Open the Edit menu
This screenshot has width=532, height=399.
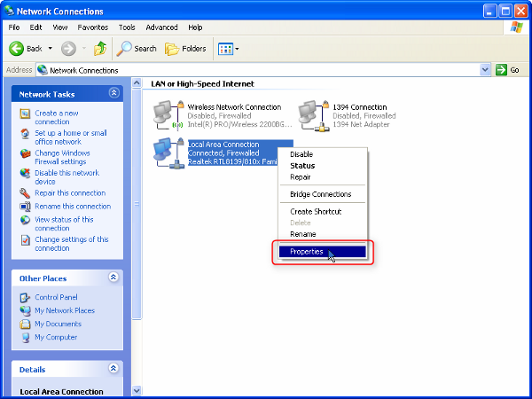35,27
